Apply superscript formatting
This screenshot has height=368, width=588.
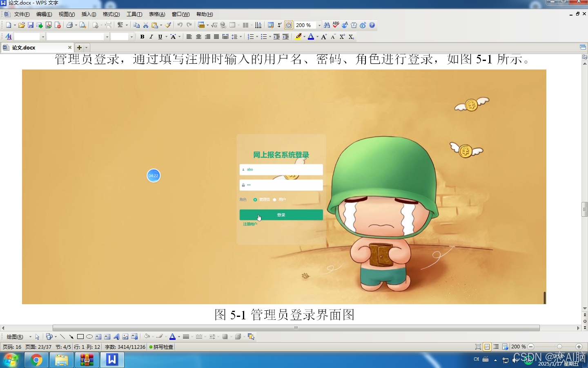[x=342, y=37]
